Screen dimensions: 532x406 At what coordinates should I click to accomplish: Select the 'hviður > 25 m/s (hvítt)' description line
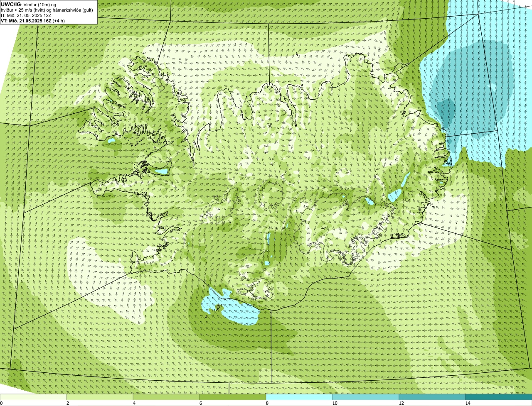click(x=47, y=10)
